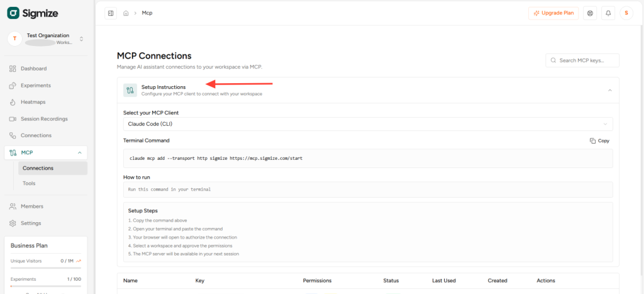Click the Search MCP keys field
Screen dimensions: 644x294
(582, 60)
